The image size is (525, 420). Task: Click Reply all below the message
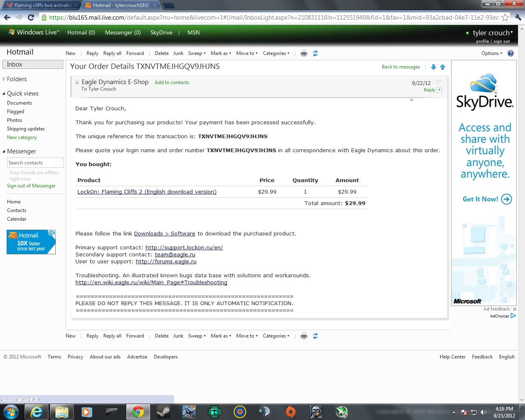(x=112, y=336)
